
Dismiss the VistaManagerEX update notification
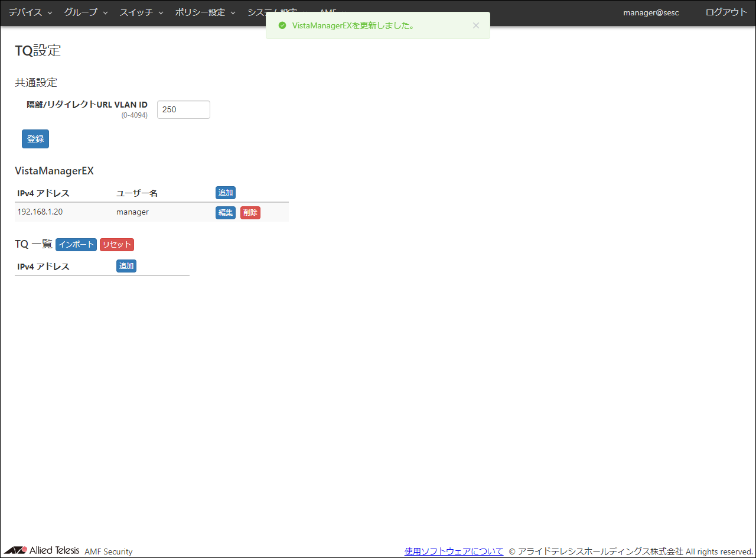pos(476,25)
